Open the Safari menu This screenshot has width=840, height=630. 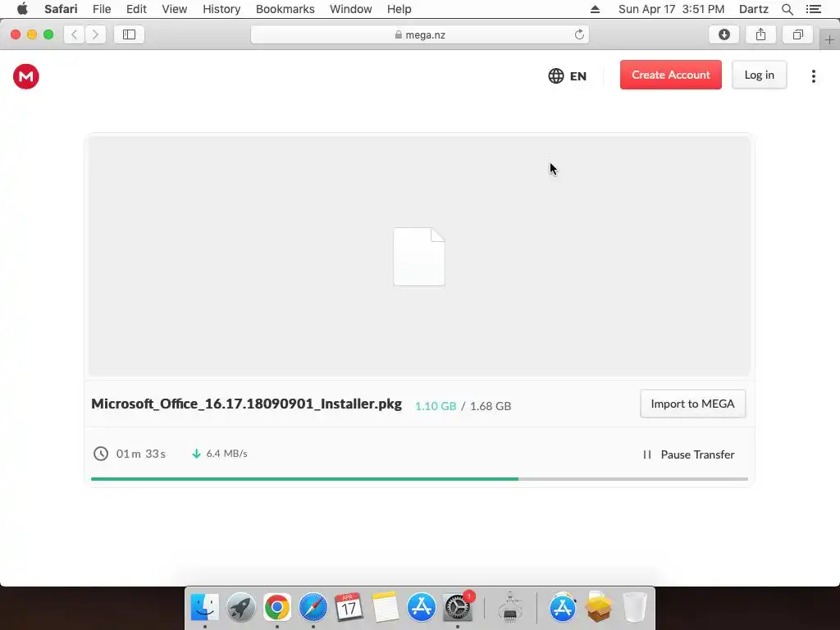pyautogui.click(x=61, y=9)
